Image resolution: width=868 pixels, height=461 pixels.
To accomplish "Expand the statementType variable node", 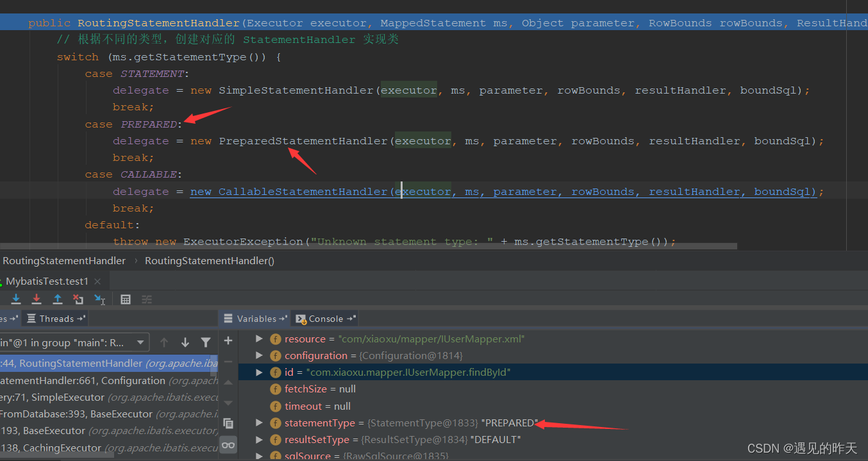I will pos(259,423).
